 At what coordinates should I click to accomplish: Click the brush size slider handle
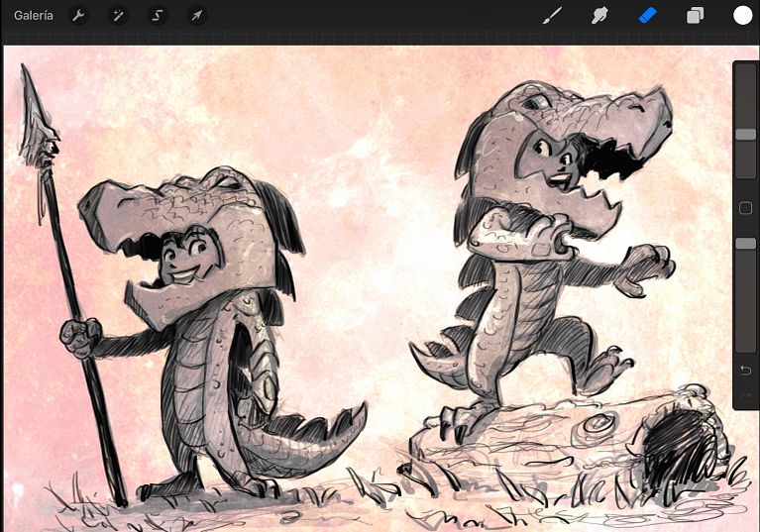point(745,134)
